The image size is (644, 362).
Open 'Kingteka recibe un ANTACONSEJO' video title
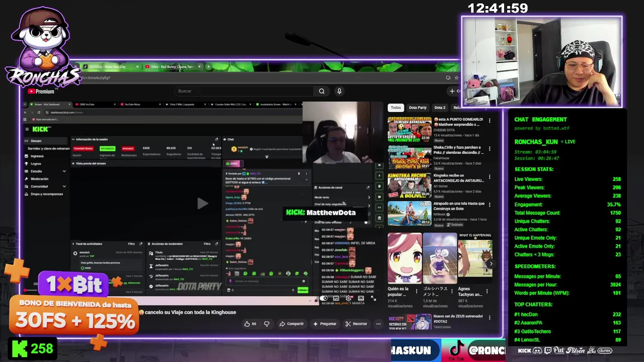pos(458,177)
